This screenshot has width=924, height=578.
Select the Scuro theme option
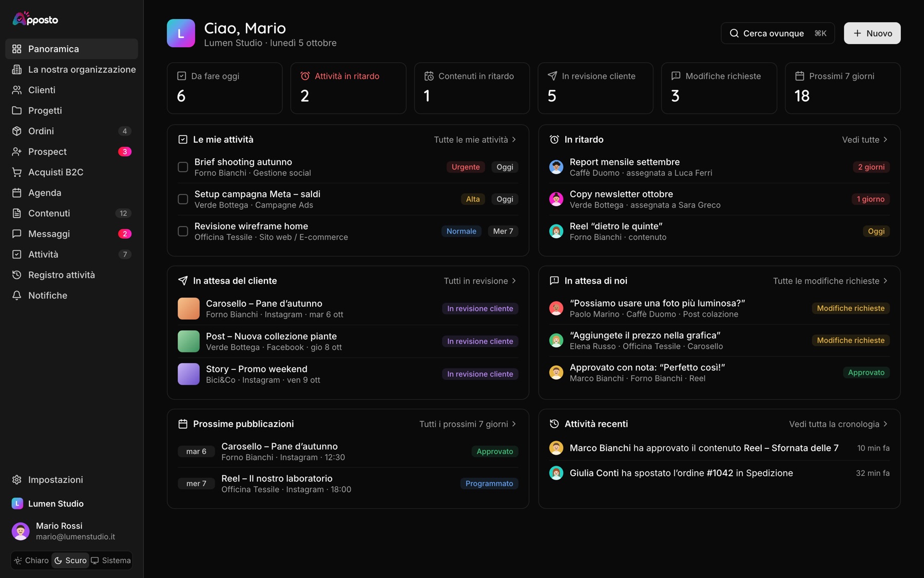coord(70,561)
